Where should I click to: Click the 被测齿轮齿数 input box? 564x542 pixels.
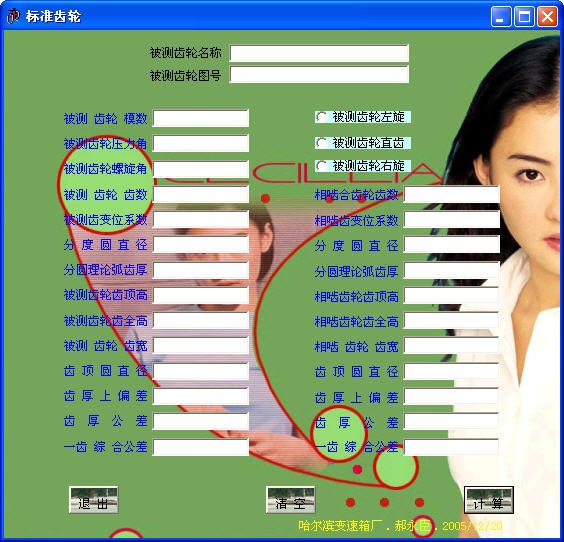coord(201,195)
